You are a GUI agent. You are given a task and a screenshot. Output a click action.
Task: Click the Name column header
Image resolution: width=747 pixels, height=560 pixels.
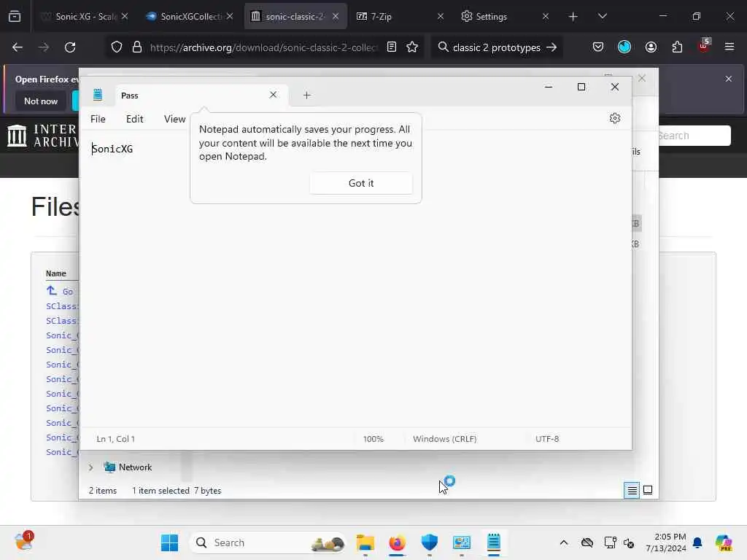tap(55, 273)
